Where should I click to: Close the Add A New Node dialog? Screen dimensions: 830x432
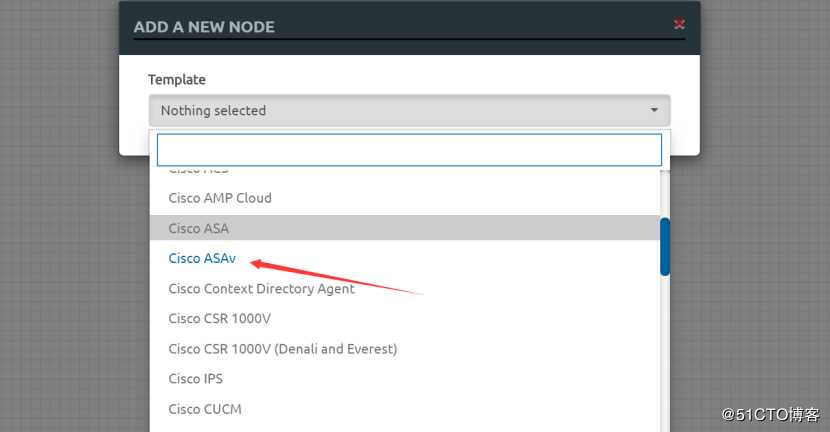(x=679, y=24)
